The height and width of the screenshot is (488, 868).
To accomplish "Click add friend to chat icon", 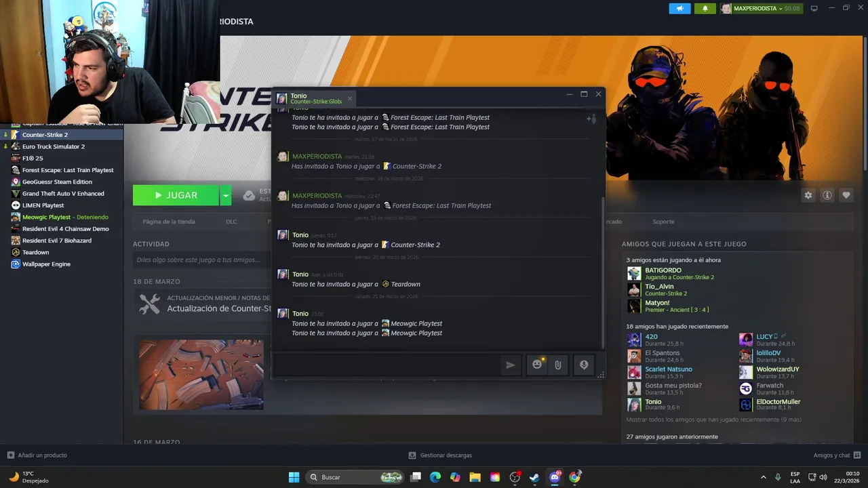I will [591, 119].
